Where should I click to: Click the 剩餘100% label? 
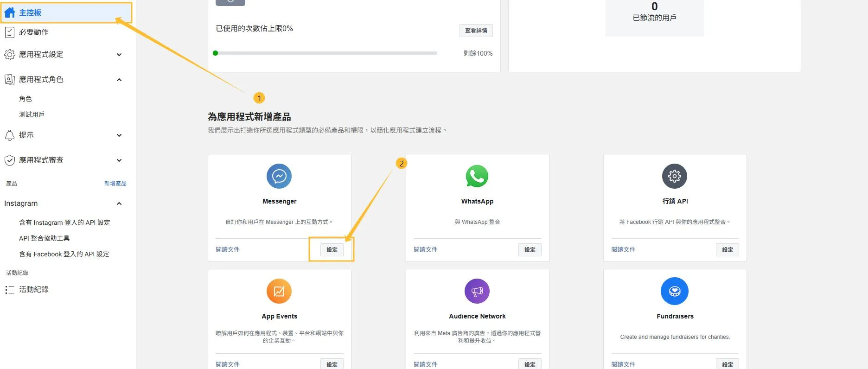click(478, 53)
